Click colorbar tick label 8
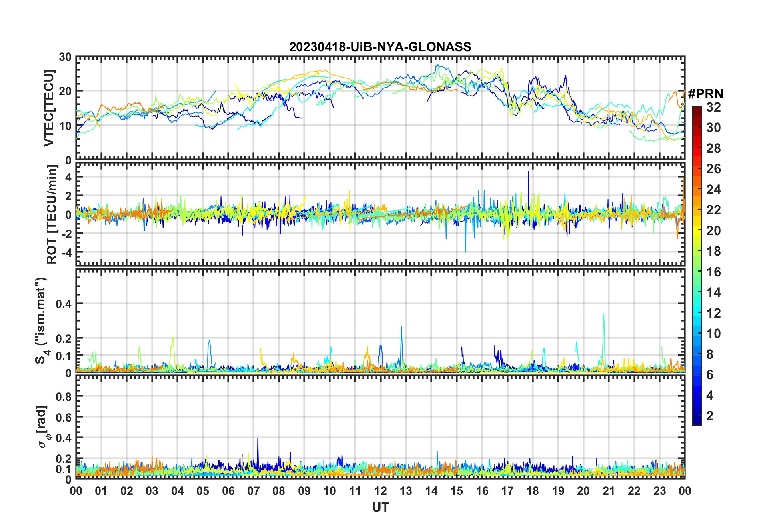This screenshot has height=532, width=761. [710, 354]
